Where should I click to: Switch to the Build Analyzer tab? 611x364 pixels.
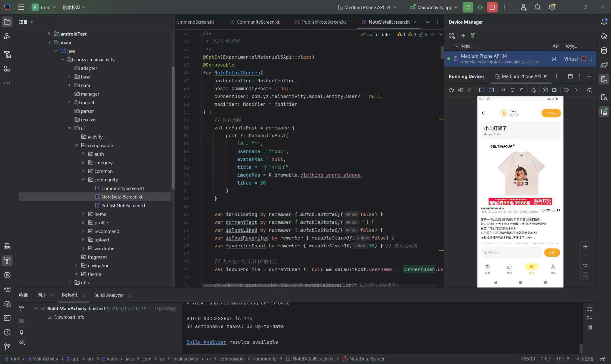click(x=109, y=295)
